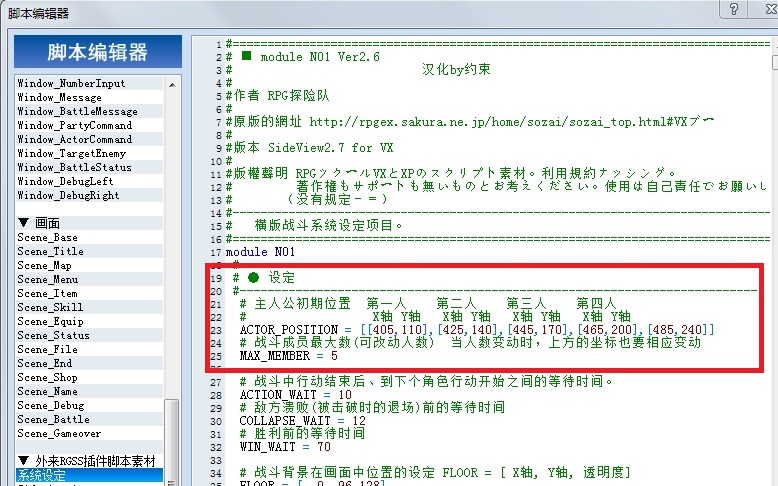Click the 战斗背景 FLOOR comment line
Image resolution: width=778 pixels, height=486 pixels.
[435, 472]
